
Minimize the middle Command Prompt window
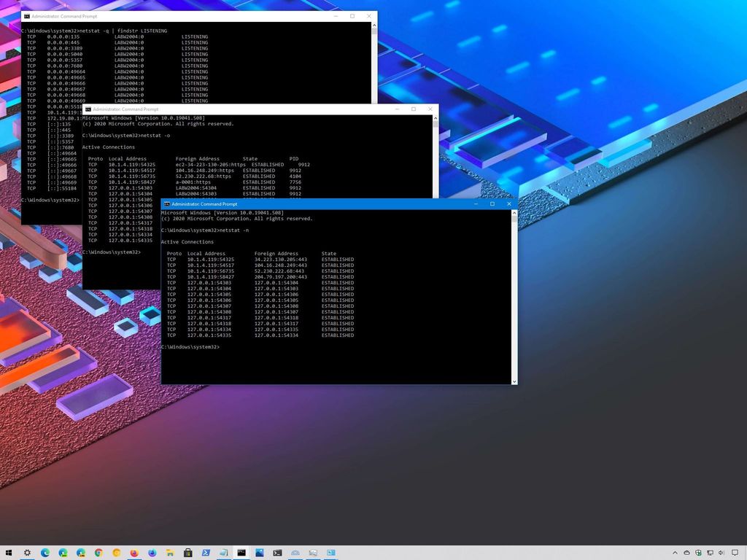coord(396,109)
